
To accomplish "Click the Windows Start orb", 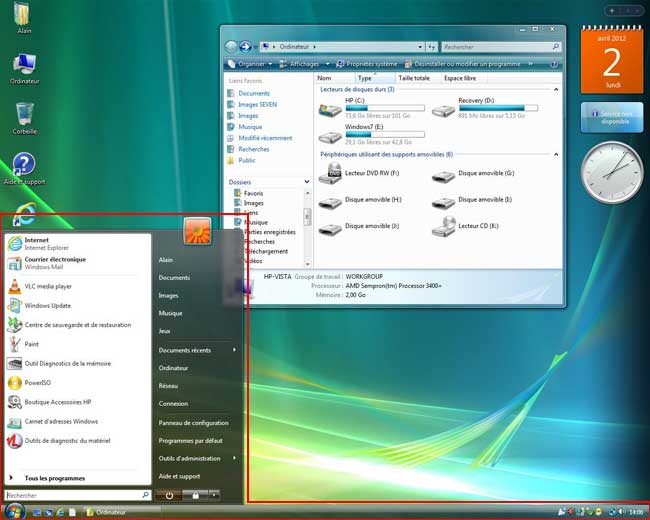I will point(15,511).
